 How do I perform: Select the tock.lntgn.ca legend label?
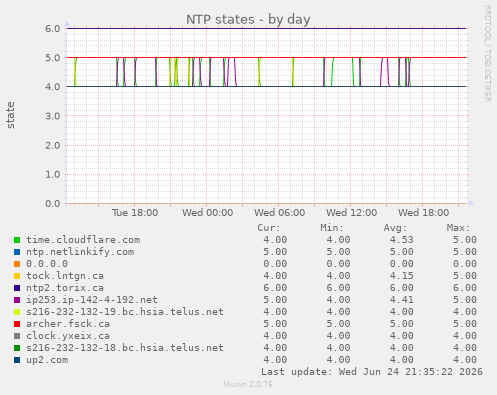[x=65, y=276]
